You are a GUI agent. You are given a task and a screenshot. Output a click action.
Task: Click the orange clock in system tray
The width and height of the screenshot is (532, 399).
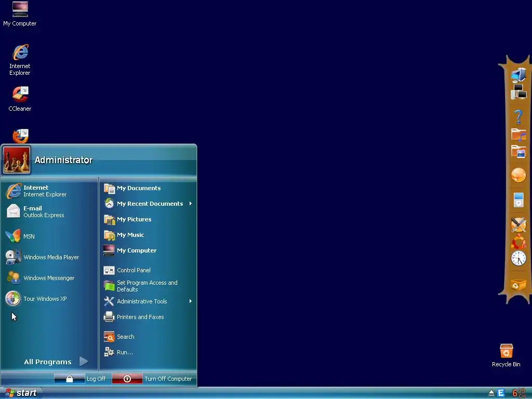click(519, 393)
